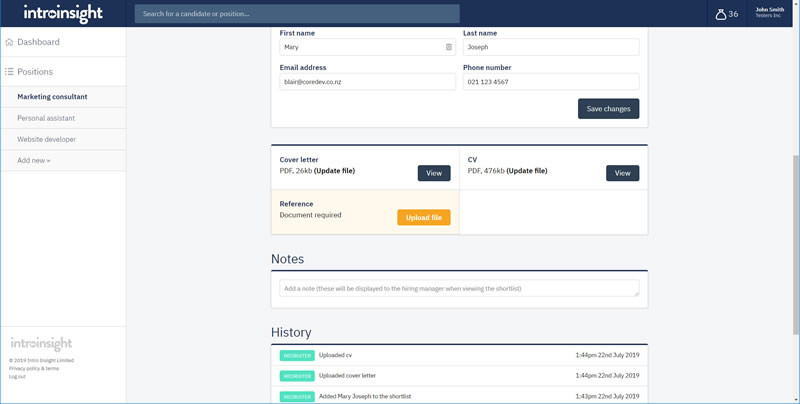Click 'Uploaded cover letter' history text

pos(347,375)
